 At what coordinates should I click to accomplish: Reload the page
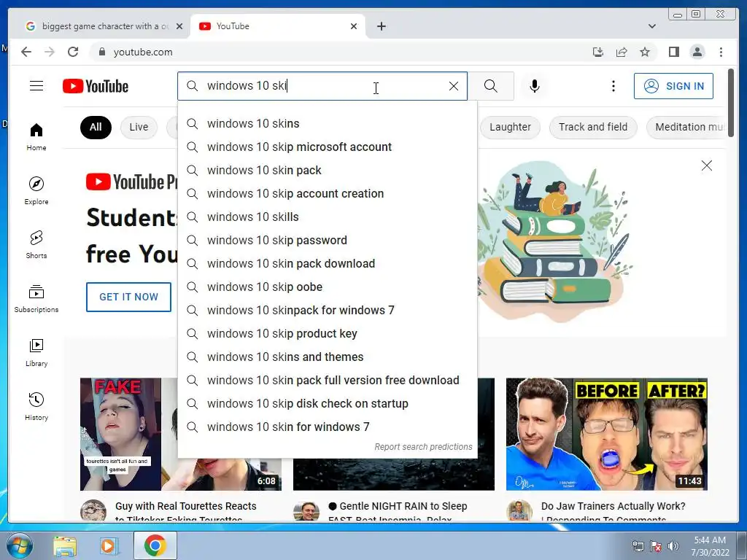[x=73, y=52]
